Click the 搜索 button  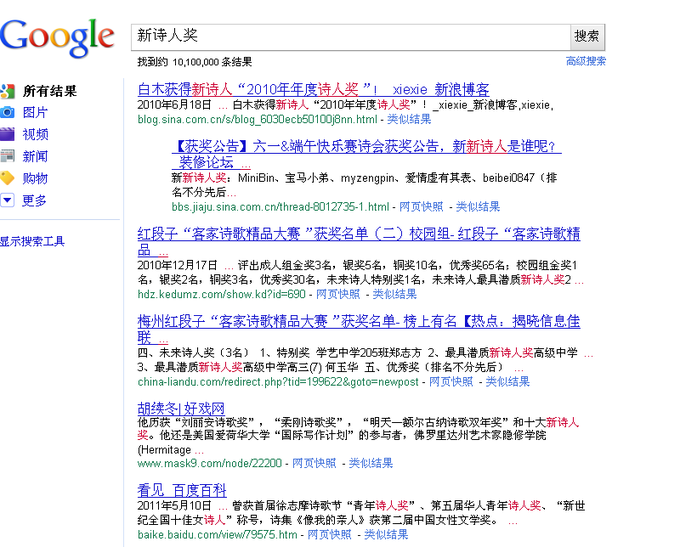tap(587, 36)
